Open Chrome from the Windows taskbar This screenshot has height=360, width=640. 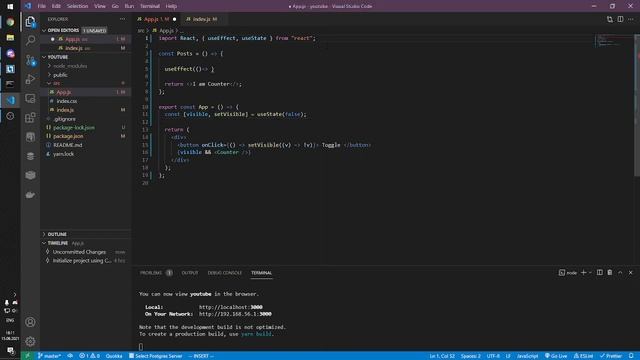click(x=10, y=22)
